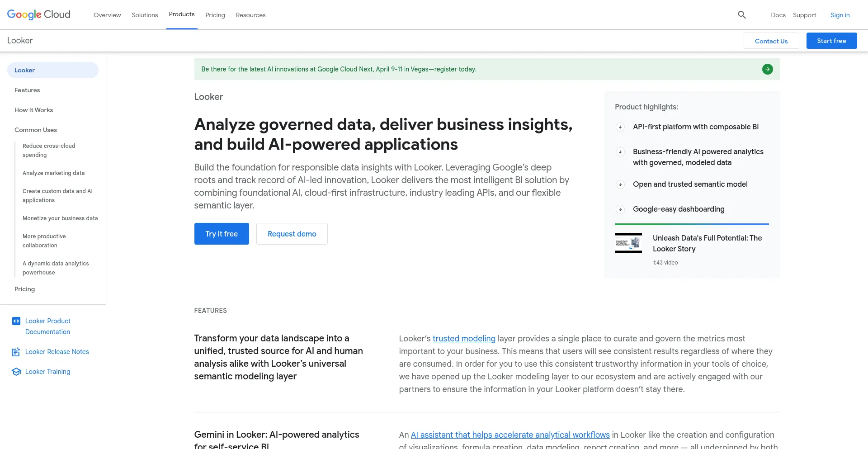Select Common Uses in sidebar
Image resolution: width=868 pixels, height=449 pixels.
tap(36, 130)
